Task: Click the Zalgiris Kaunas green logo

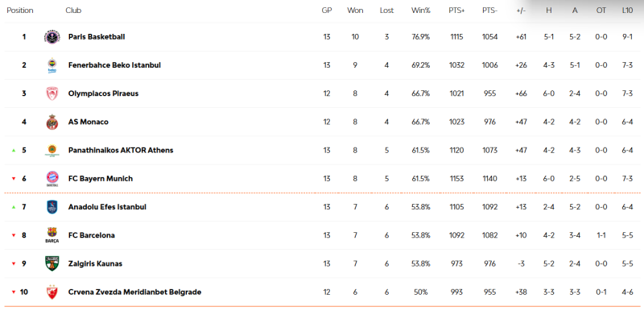Action: pos(52,263)
